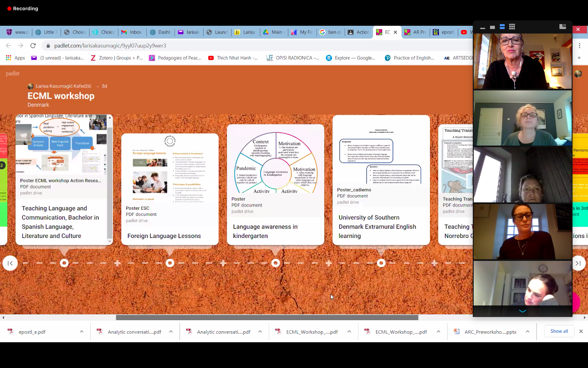The height and width of the screenshot is (368, 588).
Task: Open the (3 unread) larisaka mail bookmark
Action: click(58, 58)
